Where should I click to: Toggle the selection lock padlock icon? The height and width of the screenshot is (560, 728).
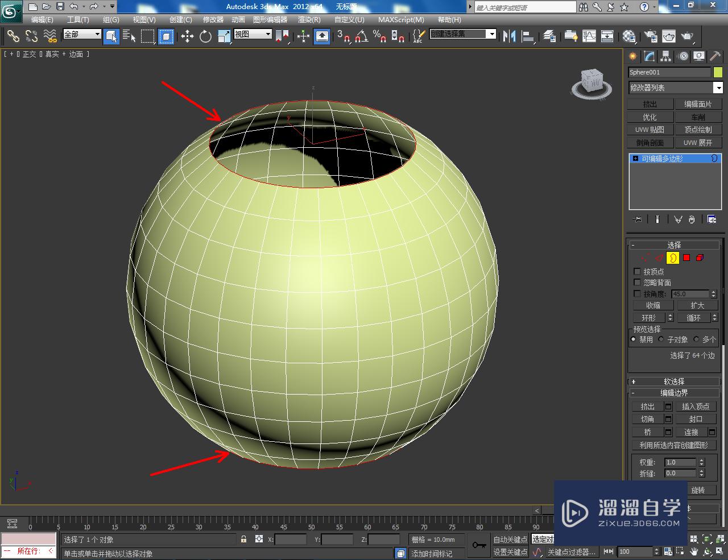(x=244, y=539)
